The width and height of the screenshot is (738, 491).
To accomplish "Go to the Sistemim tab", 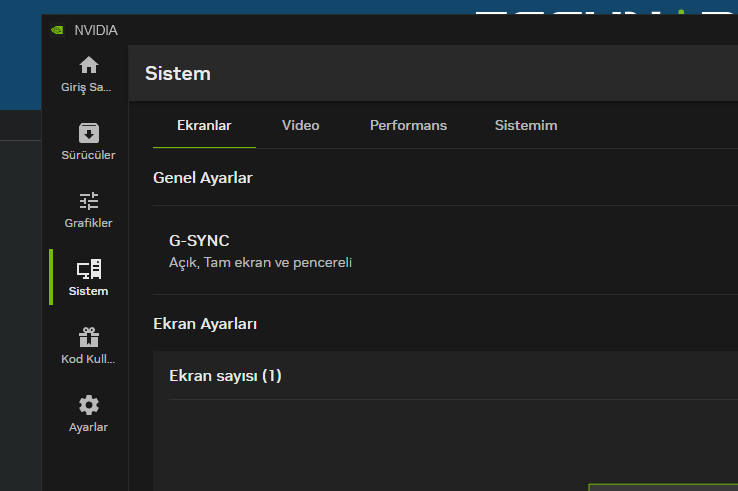I will pos(526,126).
